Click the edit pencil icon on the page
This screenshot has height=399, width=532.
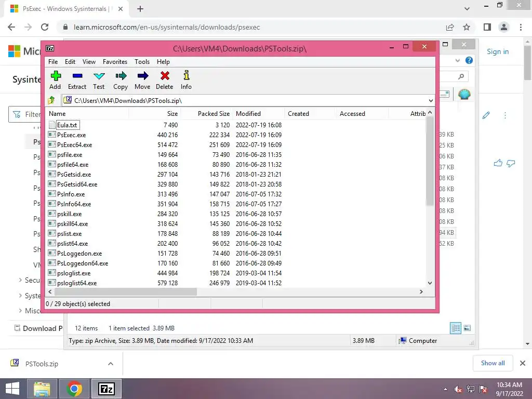486,115
